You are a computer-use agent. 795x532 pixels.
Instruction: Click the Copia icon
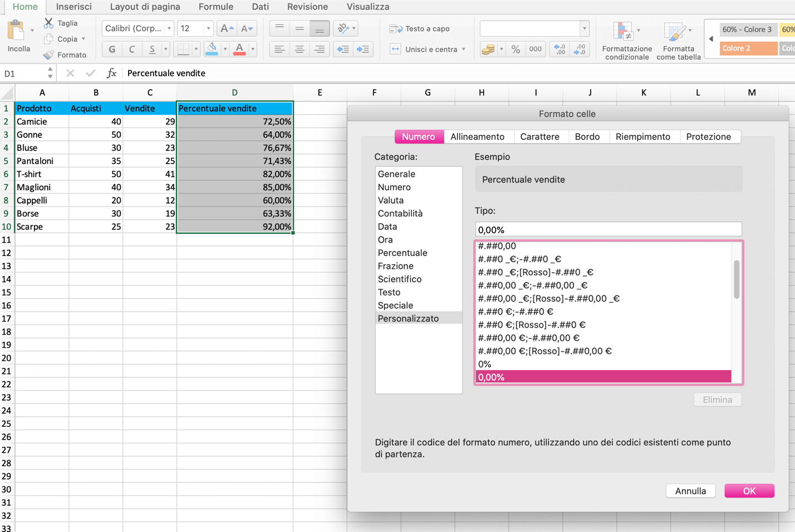click(x=49, y=39)
